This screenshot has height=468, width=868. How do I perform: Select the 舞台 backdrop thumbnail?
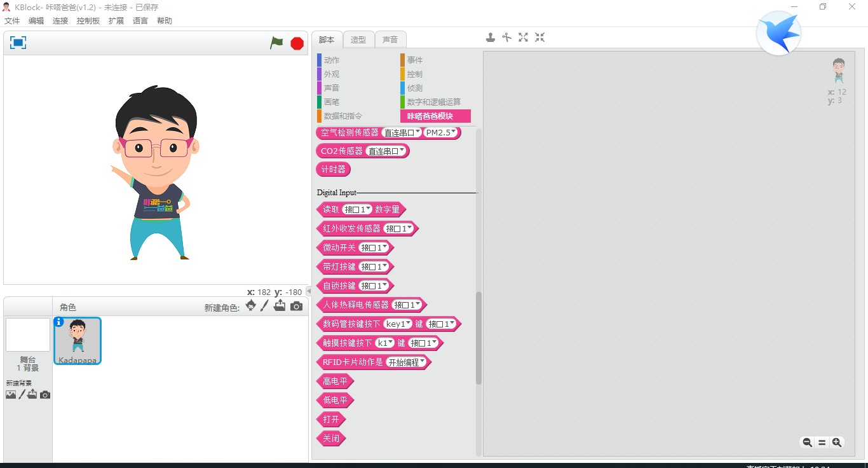coord(28,334)
